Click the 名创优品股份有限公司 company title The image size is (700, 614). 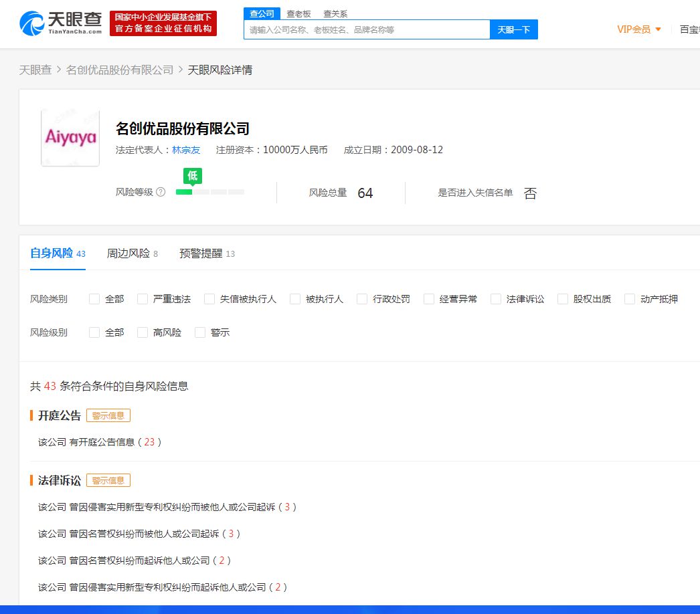183,128
